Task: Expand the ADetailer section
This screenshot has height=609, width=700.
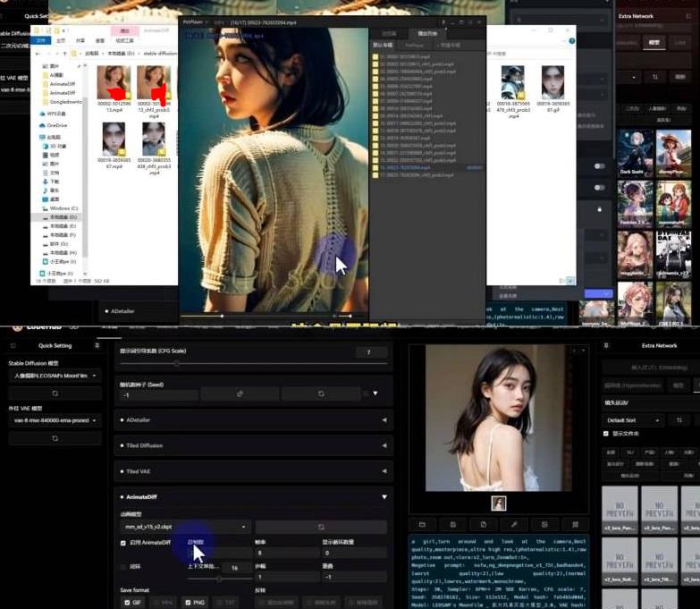Action: 254,420
